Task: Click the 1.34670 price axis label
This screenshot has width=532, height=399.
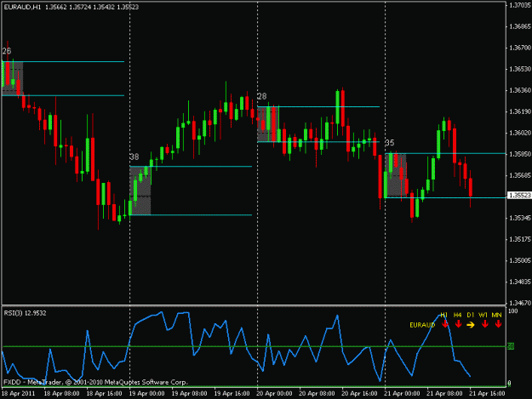Action: [x=520, y=303]
